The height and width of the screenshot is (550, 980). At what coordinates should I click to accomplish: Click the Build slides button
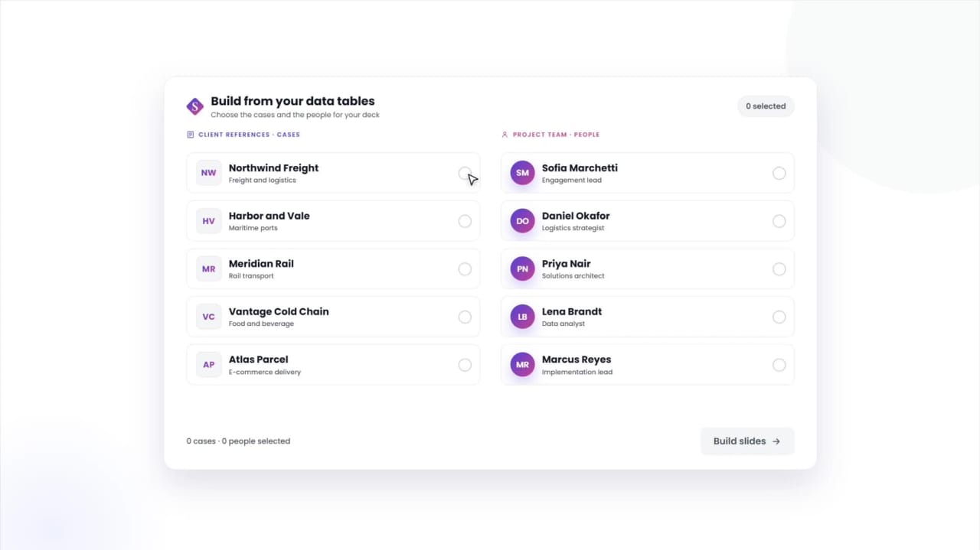[747, 441]
